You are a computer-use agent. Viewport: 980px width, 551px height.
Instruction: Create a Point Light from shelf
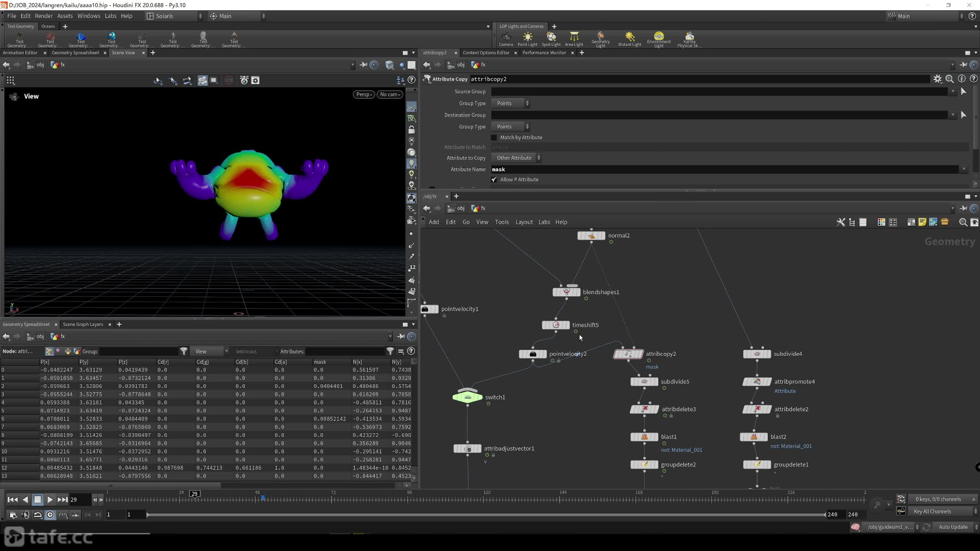pos(528,39)
